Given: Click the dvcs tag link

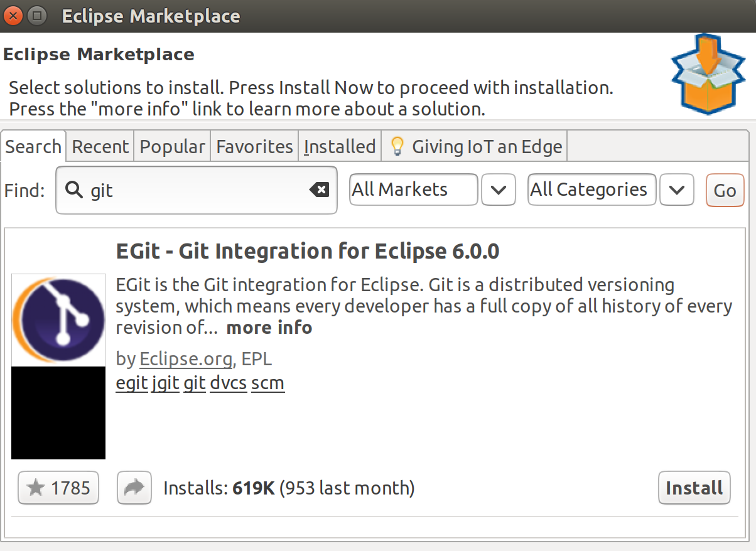Looking at the screenshot, I should pyautogui.click(x=229, y=383).
